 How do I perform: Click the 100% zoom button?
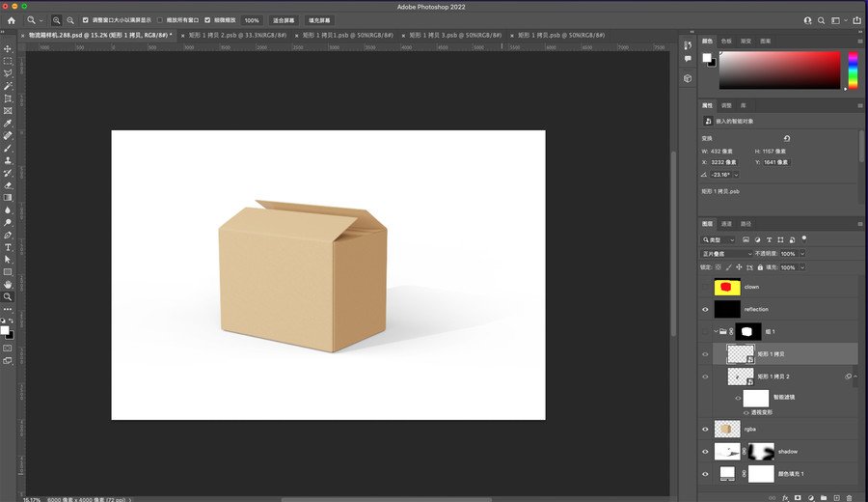(x=252, y=20)
